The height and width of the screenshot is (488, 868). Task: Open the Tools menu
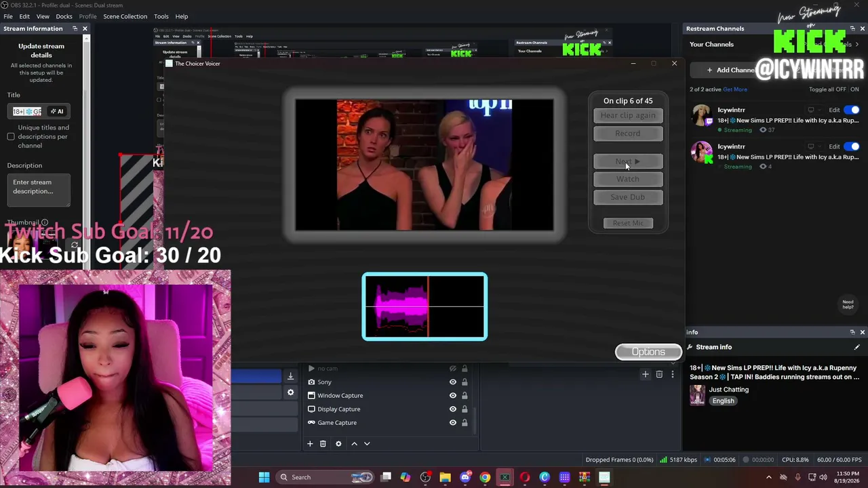[161, 16]
